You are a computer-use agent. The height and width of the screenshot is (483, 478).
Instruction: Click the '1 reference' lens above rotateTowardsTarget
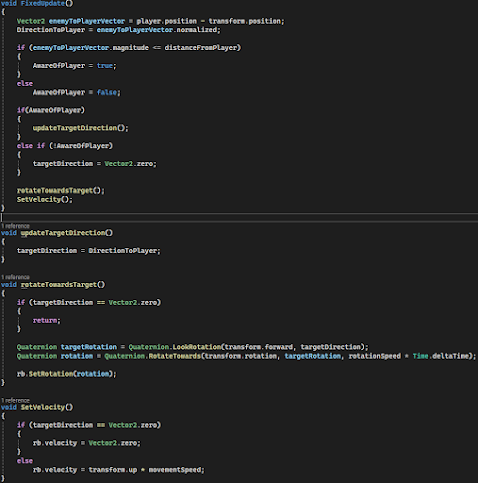(x=15, y=277)
